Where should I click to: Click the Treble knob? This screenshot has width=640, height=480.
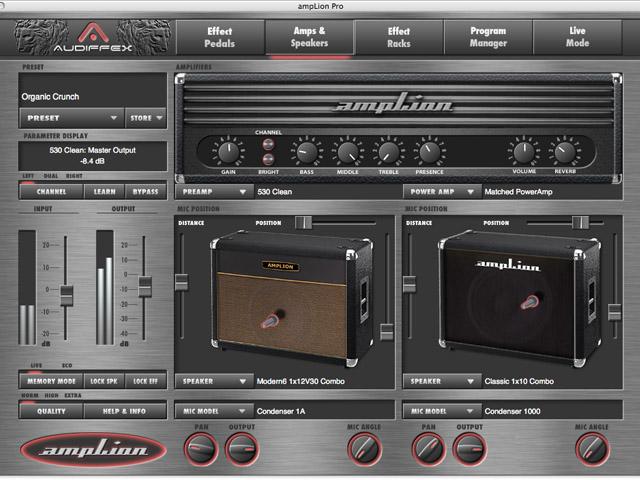tap(388, 152)
